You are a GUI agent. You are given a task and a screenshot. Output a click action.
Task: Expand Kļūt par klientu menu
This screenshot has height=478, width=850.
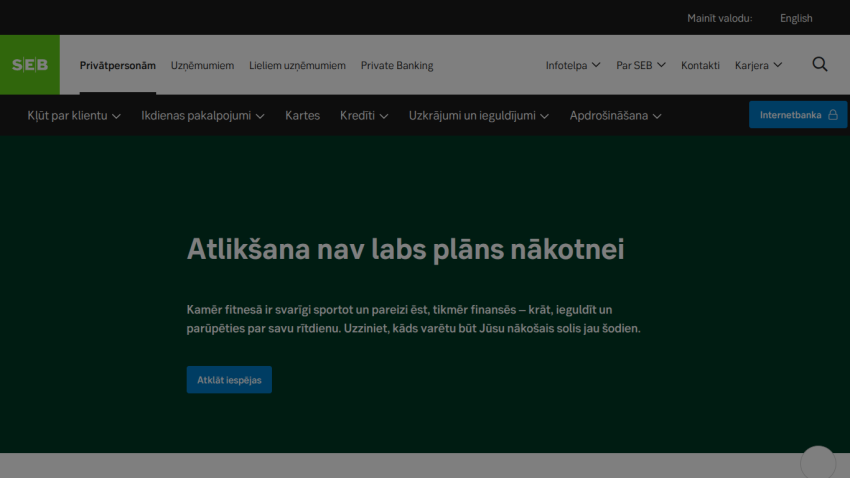pos(74,115)
